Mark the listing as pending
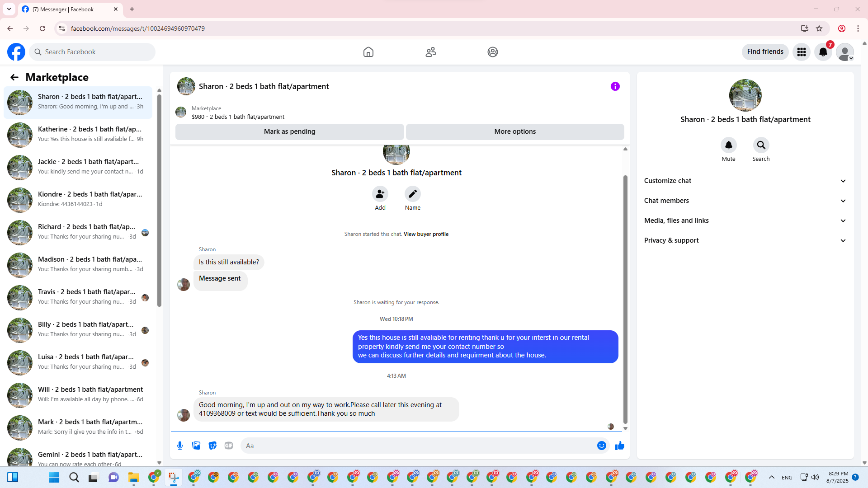The height and width of the screenshot is (488, 868). point(289,131)
